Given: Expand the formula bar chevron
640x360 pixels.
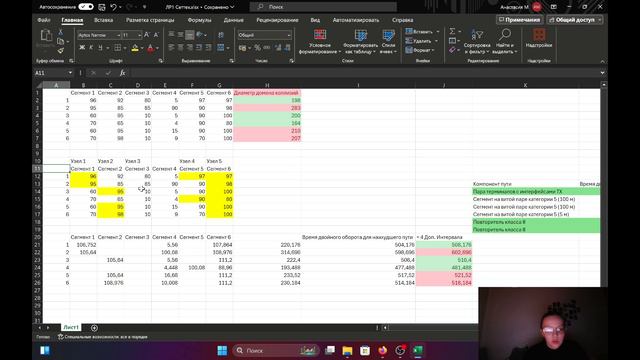Looking at the screenshot, I should pos(602,73).
